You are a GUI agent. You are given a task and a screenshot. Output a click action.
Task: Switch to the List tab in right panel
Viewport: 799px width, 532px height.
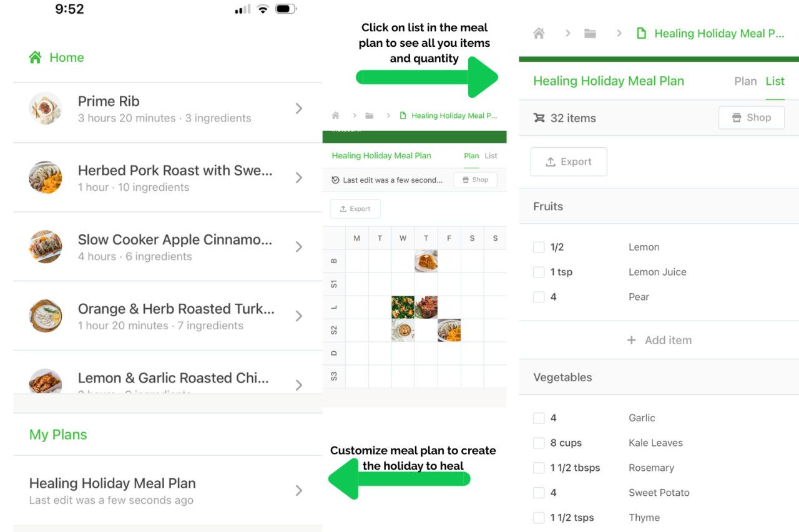pos(775,81)
